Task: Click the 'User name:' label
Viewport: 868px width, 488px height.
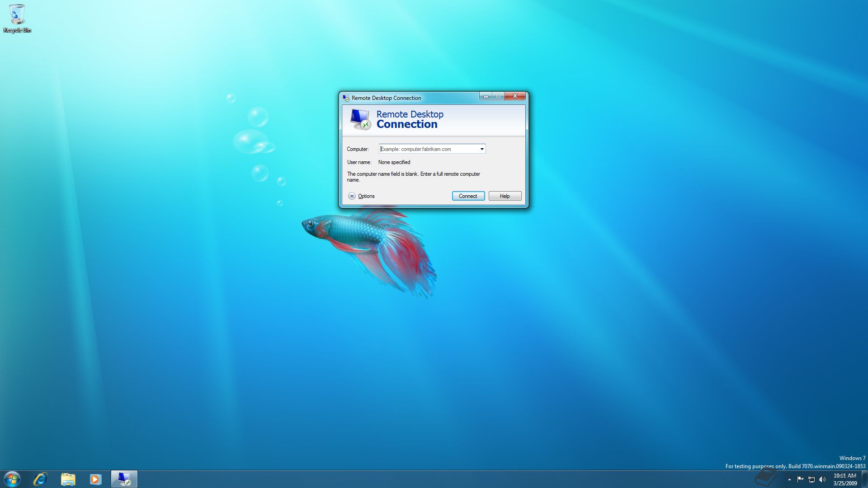Action: coord(359,162)
